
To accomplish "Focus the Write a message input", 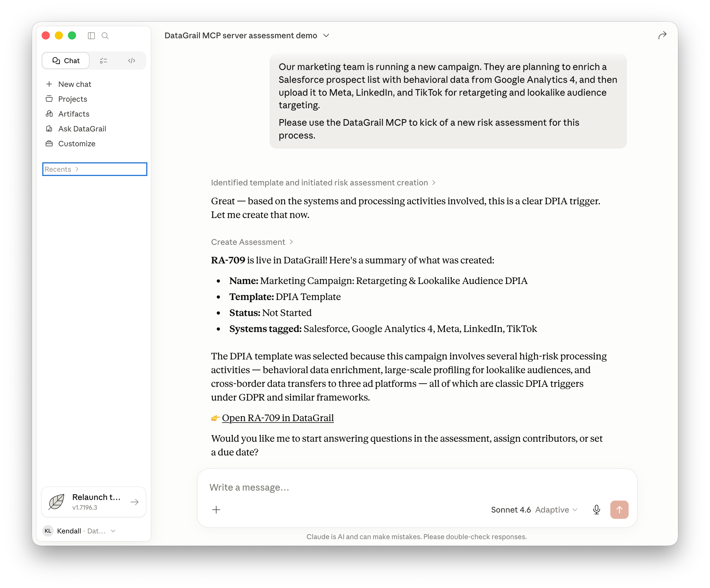I will 416,487.
